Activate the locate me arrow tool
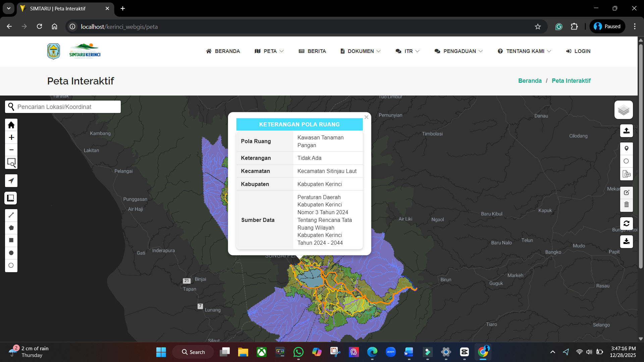 coord(11,181)
